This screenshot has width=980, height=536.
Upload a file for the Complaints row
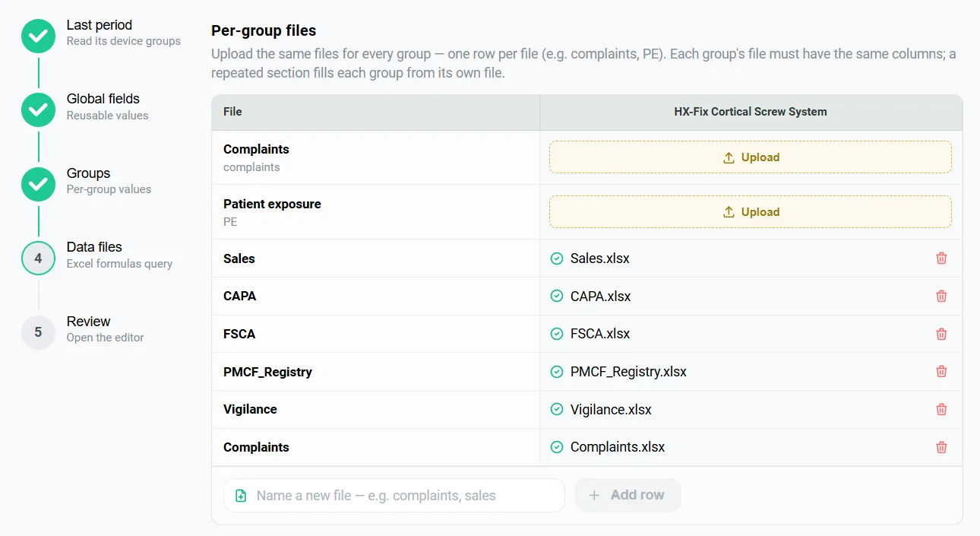point(751,157)
